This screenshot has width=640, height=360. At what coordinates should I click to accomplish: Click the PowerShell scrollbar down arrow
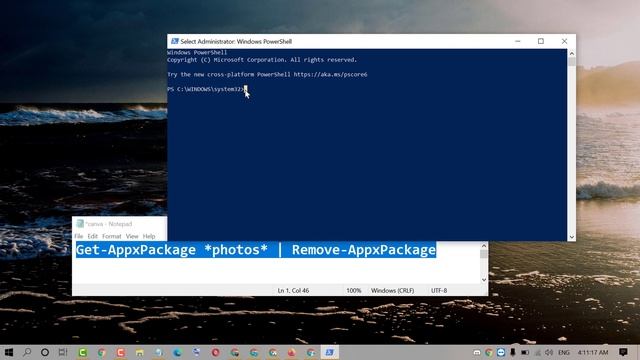[x=571, y=237]
